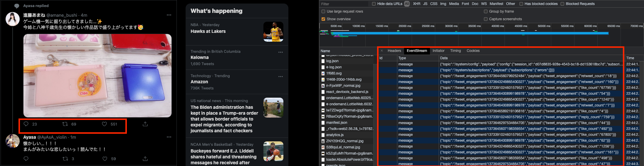Click Ayasa profile avatar

(x=13, y=141)
